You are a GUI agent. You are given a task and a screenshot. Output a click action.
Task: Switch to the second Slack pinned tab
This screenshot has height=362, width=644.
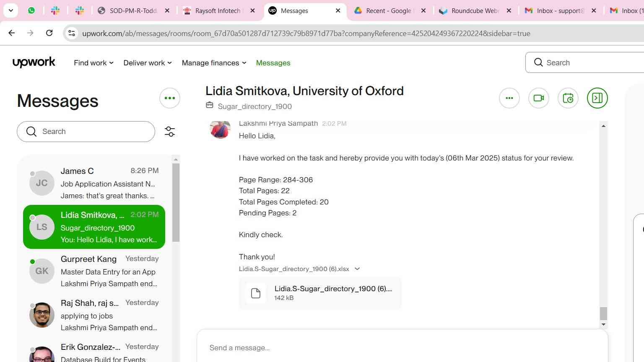pyautogui.click(x=80, y=10)
